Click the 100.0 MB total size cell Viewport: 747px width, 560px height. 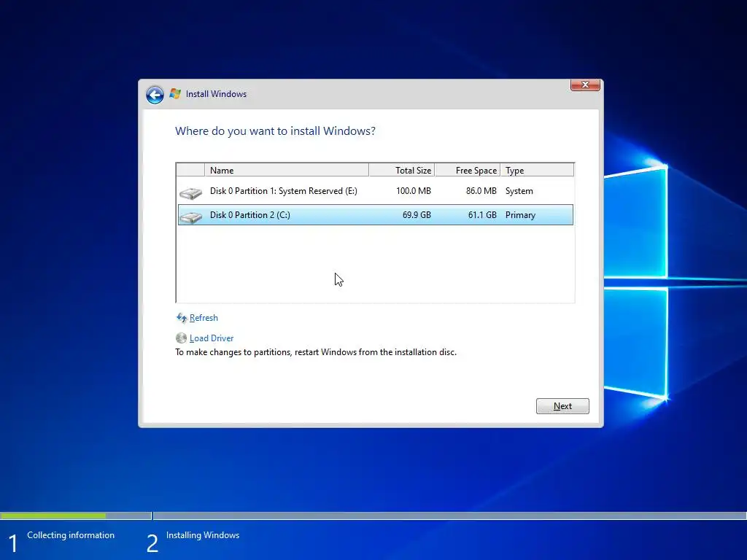pyautogui.click(x=414, y=191)
